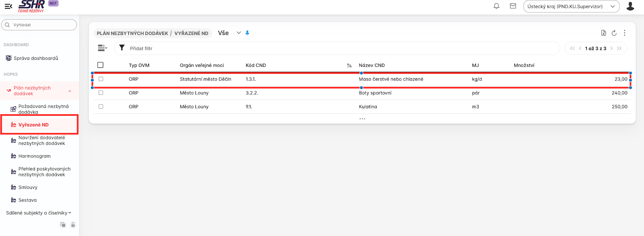Open Harmonogram in the sidebar
644x236 pixels.
[34, 156]
